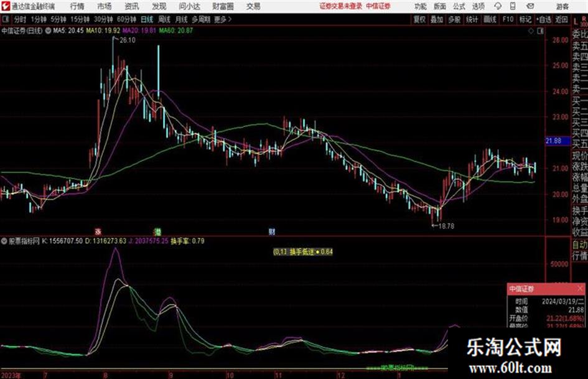
Task: Toggle the left panel layout icon
Action: click(5, 19)
